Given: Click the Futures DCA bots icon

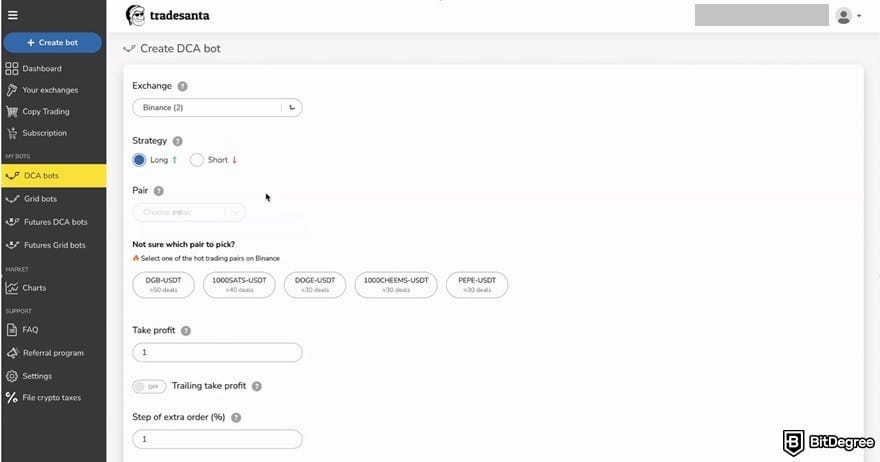Looking at the screenshot, I should [12, 222].
